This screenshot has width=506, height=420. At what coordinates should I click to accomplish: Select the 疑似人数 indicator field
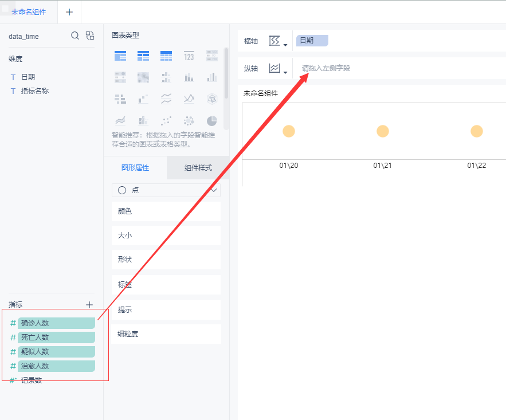point(57,352)
